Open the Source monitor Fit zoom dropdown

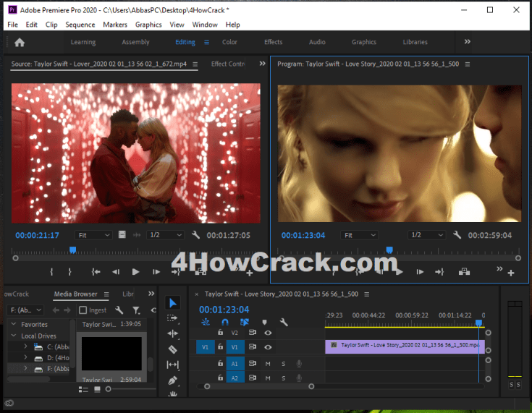95,235
